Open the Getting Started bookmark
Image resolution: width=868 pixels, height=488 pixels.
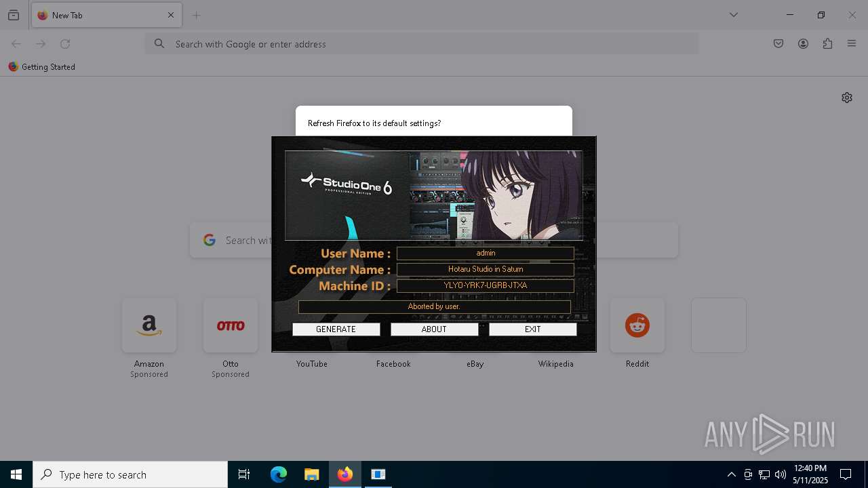(x=41, y=67)
